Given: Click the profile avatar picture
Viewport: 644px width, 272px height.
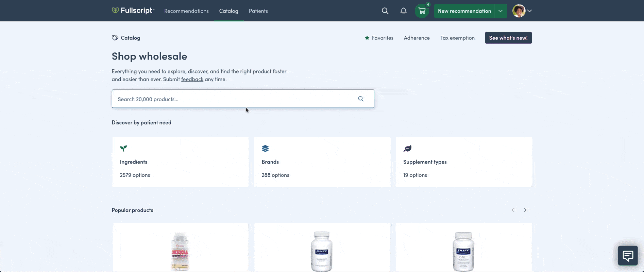Looking at the screenshot, I should 519,11.
